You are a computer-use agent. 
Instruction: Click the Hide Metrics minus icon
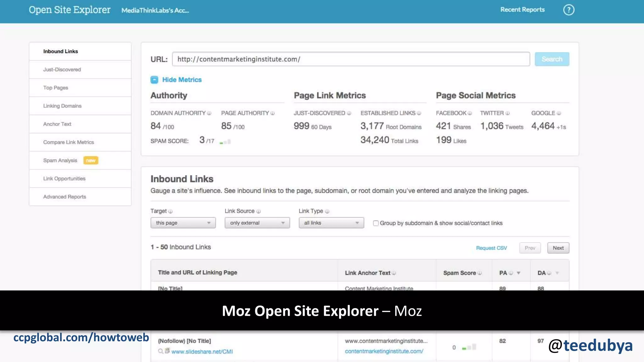pyautogui.click(x=154, y=80)
